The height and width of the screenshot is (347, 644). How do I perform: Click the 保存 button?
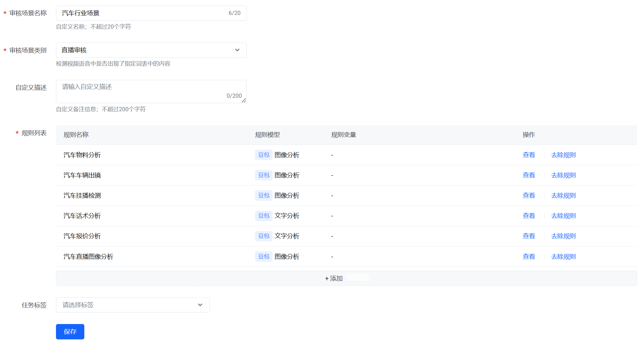(x=70, y=331)
